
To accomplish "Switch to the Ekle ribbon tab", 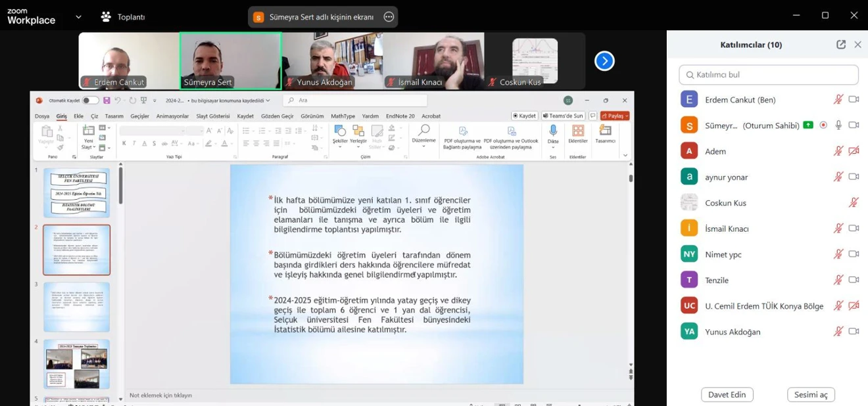I will [x=78, y=116].
